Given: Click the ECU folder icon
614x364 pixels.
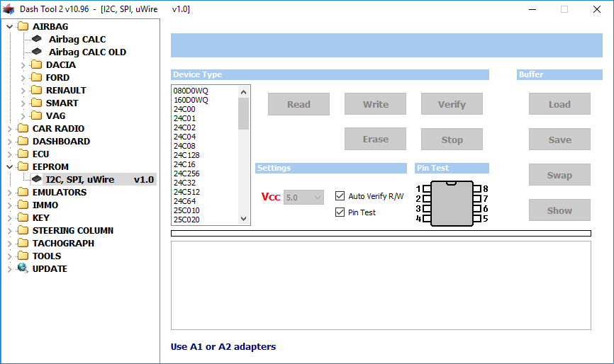Looking at the screenshot, I should tap(23, 154).
